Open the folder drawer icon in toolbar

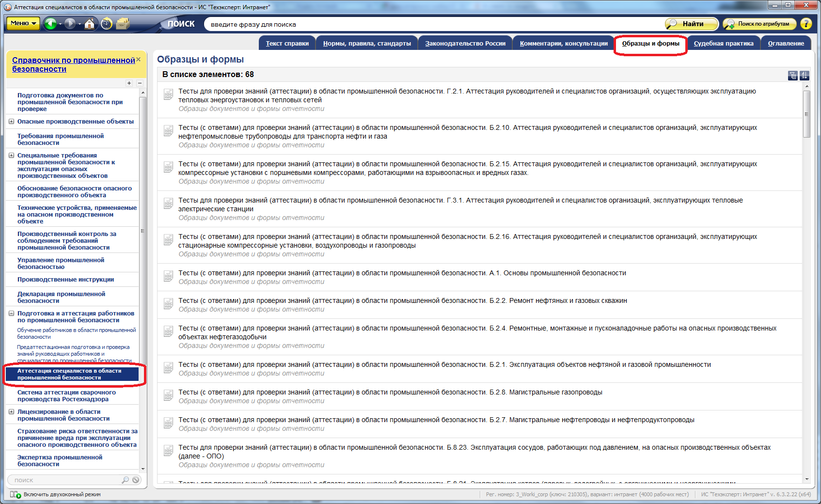coord(123,23)
